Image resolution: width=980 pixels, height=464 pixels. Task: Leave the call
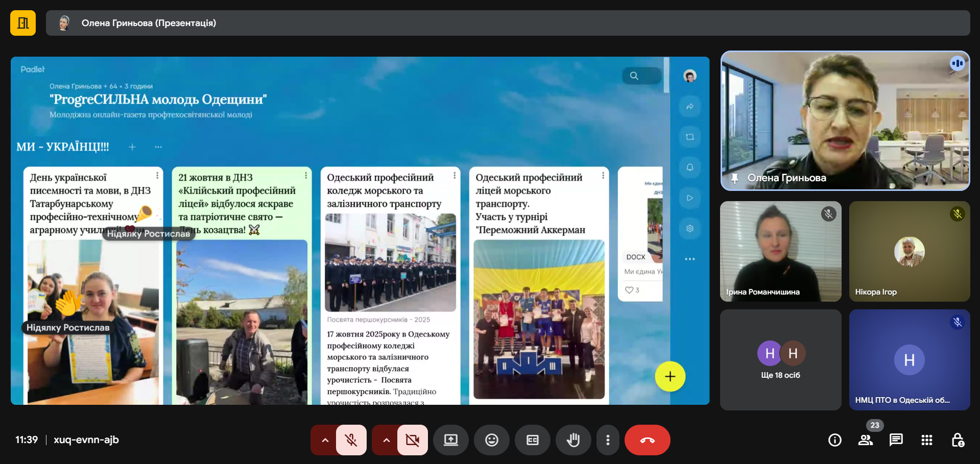tap(647, 439)
